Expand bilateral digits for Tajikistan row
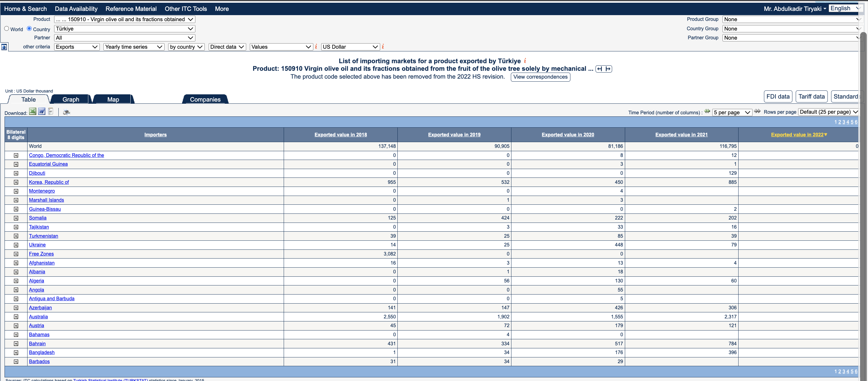Viewport: 868px width, 381px height. (x=16, y=227)
